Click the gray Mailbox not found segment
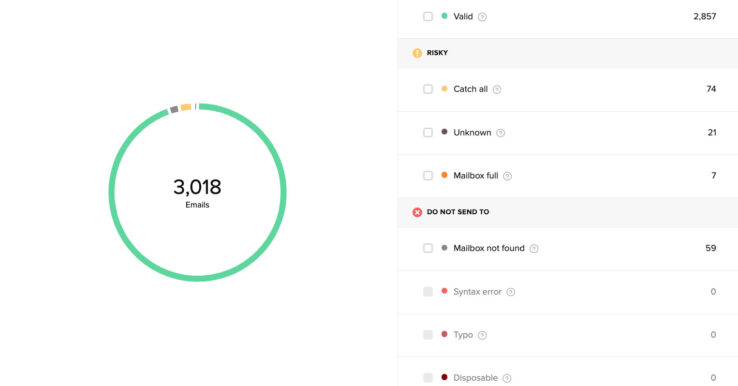 coord(174,109)
